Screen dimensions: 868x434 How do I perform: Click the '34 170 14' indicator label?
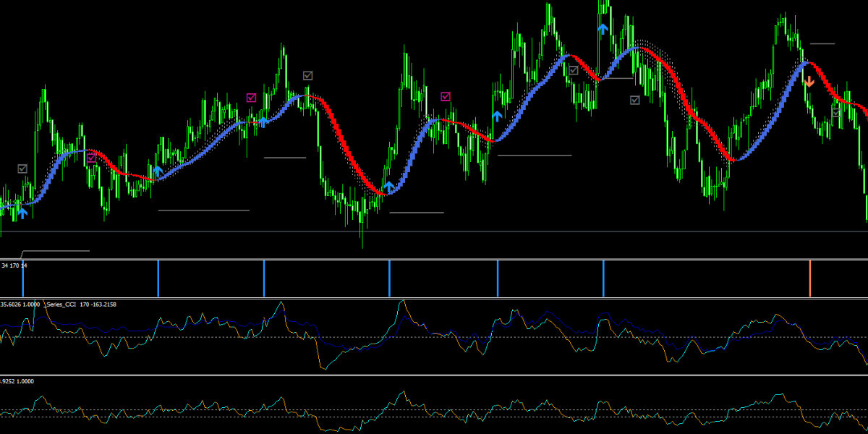[x=14, y=265]
